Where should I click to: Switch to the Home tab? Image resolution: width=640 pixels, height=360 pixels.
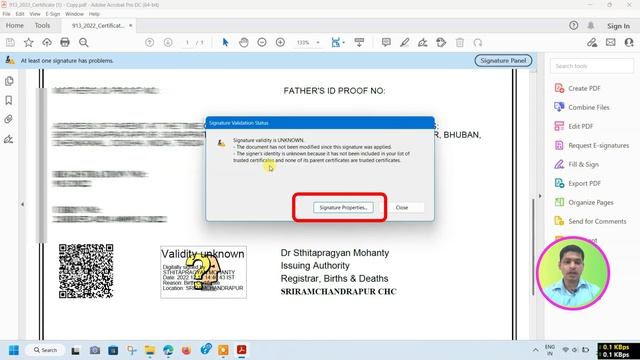pyautogui.click(x=15, y=25)
